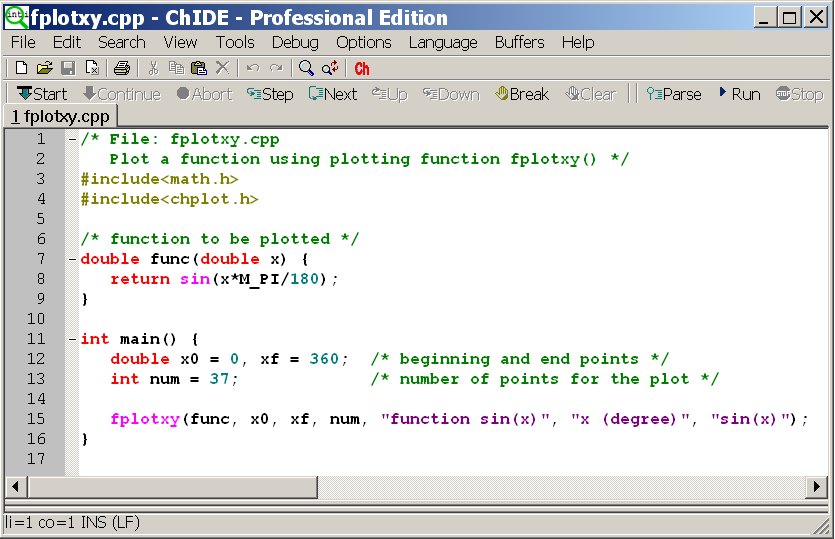835x539 pixels.
Task: Close the document with the page-X icon
Action: tap(92, 68)
